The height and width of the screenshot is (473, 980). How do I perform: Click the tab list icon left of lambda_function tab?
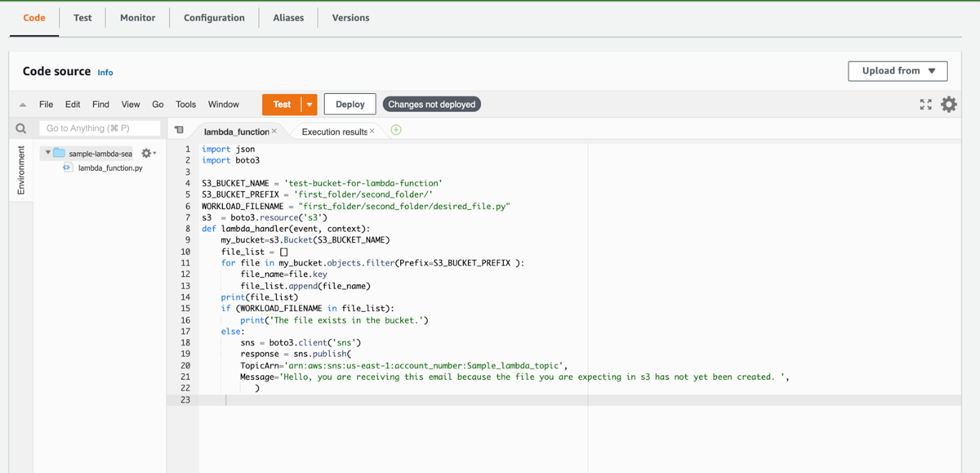[x=179, y=130]
